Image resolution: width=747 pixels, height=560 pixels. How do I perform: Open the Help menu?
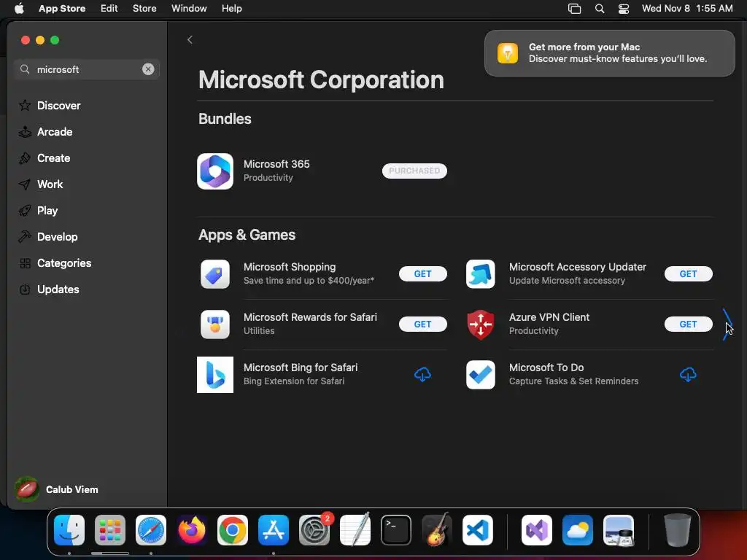[231, 9]
